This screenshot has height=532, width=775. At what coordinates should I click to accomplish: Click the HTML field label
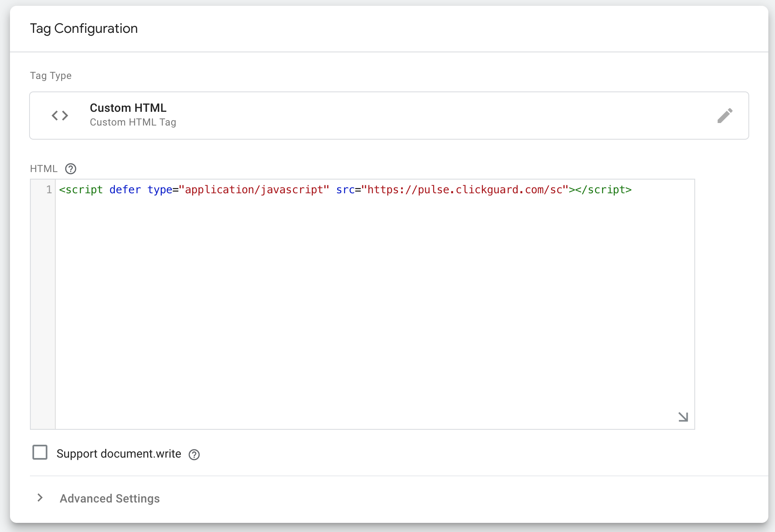[x=44, y=169]
